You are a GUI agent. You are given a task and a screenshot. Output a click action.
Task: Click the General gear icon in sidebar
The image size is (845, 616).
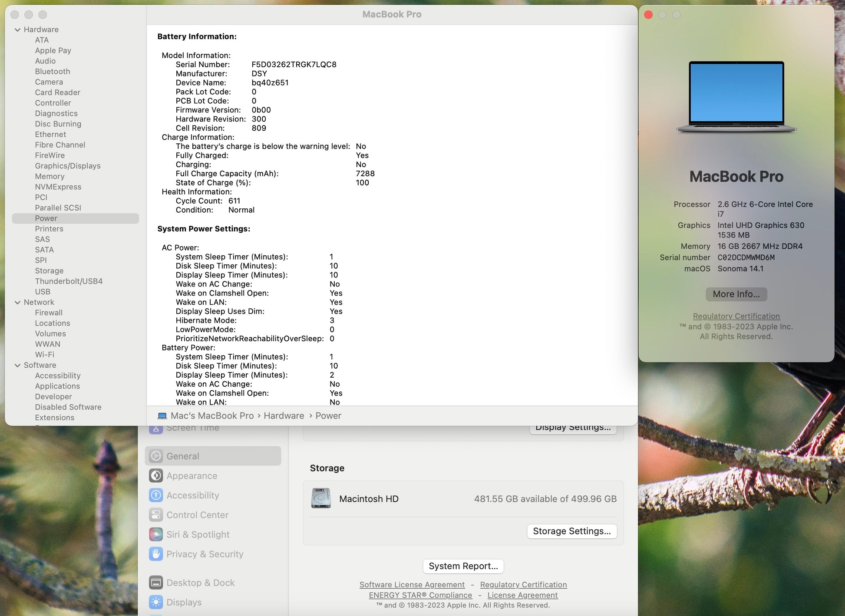(156, 456)
